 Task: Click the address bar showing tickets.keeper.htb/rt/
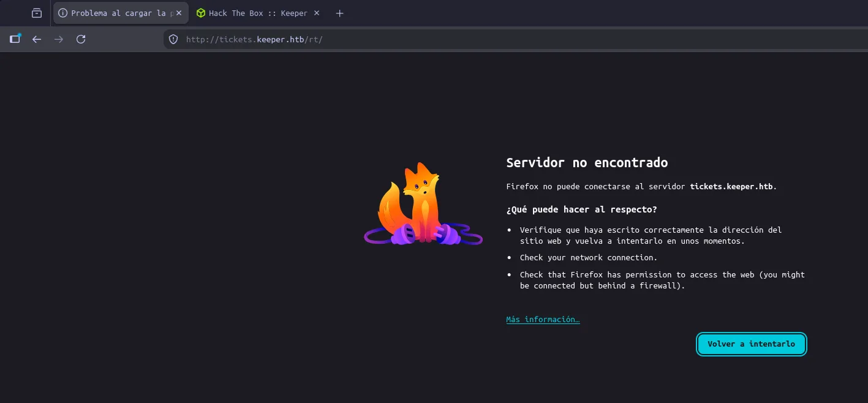[515, 39]
